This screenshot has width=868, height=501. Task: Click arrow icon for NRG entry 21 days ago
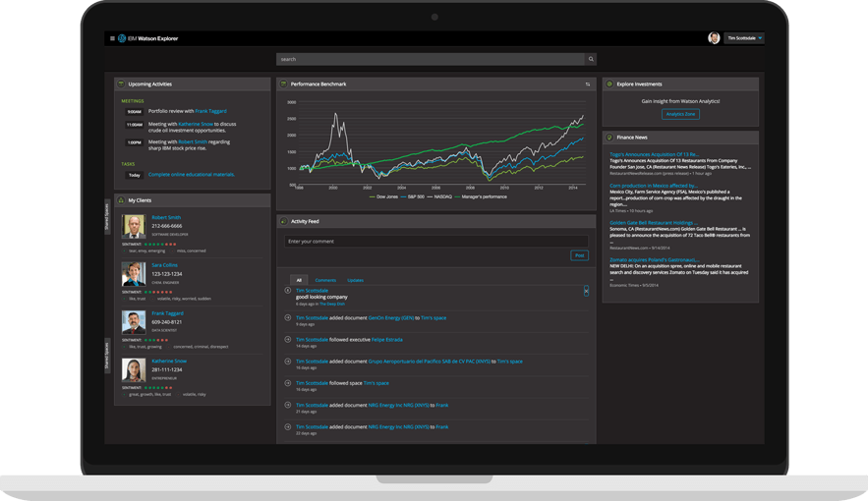coord(288,405)
